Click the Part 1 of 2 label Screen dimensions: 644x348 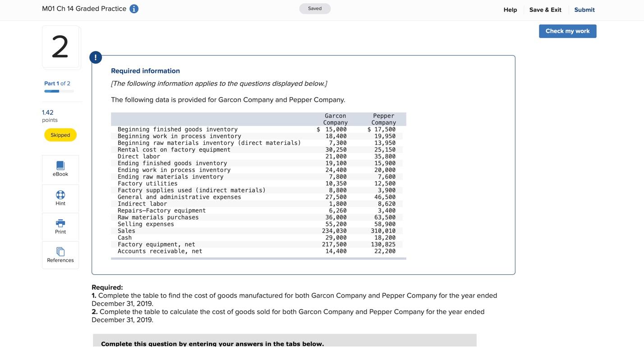[x=57, y=84]
